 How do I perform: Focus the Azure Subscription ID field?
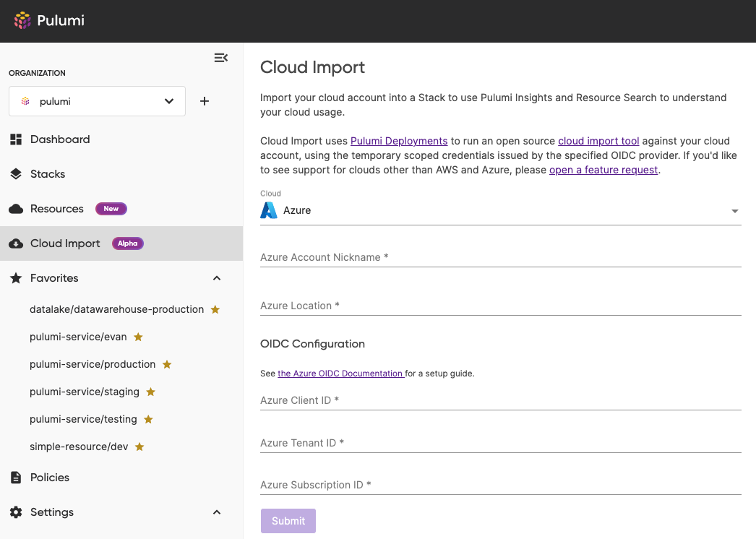click(x=500, y=485)
